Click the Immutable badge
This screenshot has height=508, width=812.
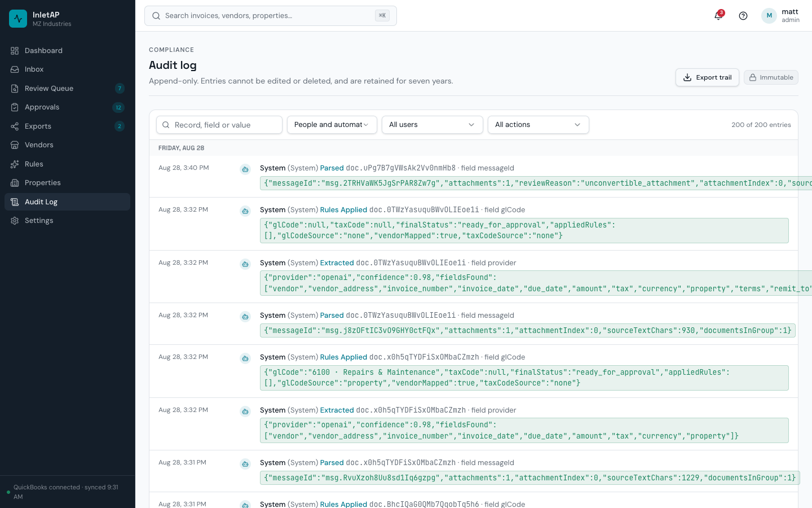click(x=771, y=77)
